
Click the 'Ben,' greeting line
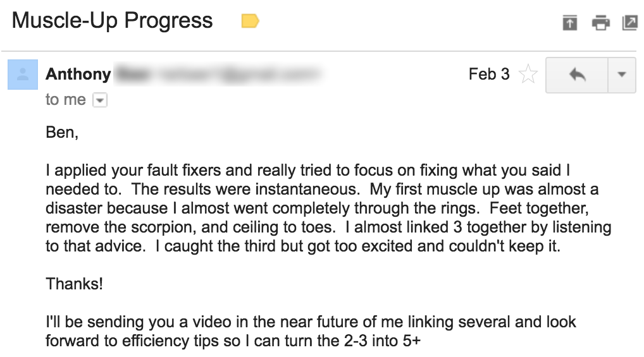coord(62,133)
